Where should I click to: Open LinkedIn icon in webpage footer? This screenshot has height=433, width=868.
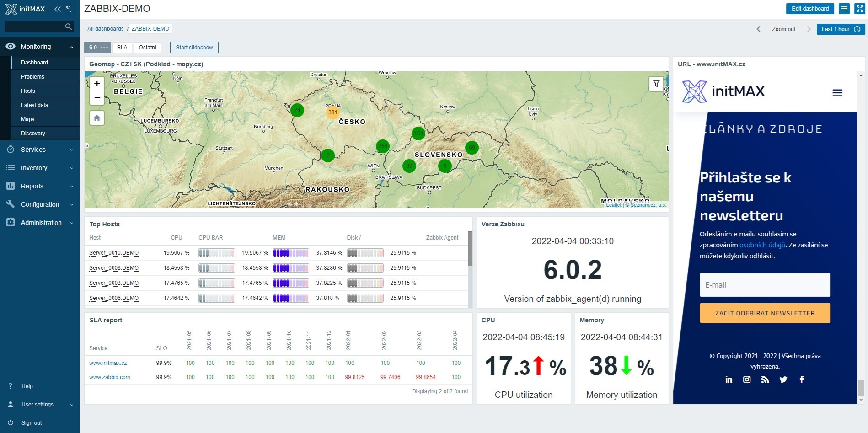coord(729,380)
